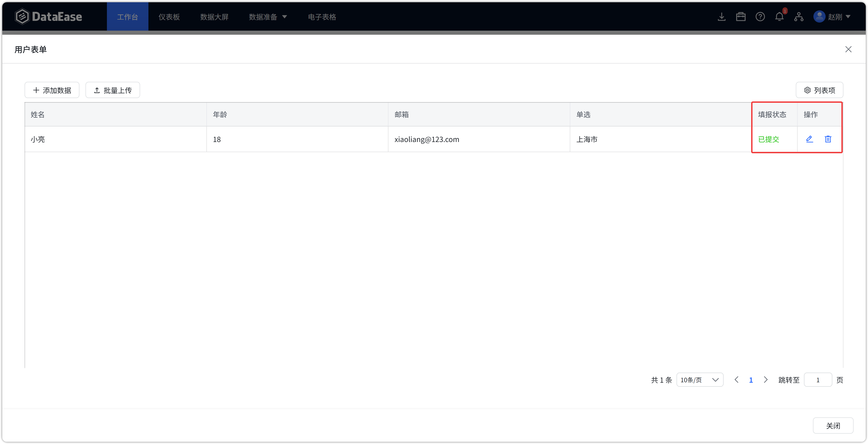This screenshot has height=444, width=868.
Task: Click the 填报状态 column header
Action: point(774,114)
